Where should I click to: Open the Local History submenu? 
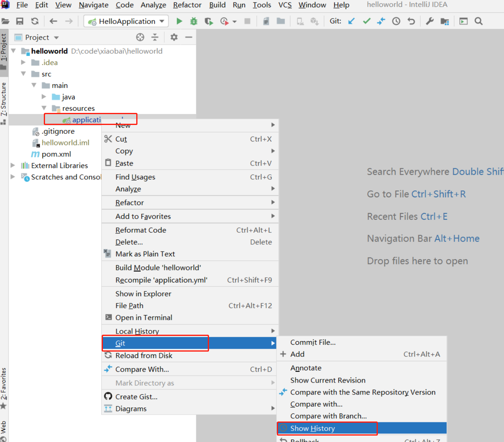click(x=190, y=331)
